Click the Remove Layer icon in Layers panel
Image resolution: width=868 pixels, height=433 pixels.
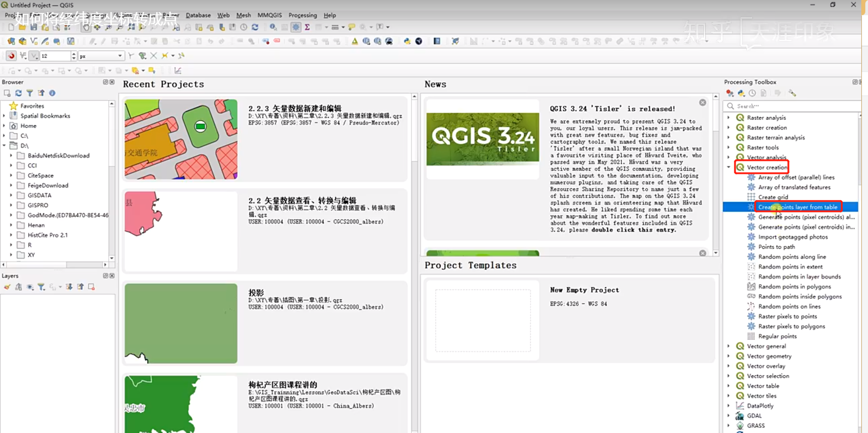pyautogui.click(x=92, y=287)
